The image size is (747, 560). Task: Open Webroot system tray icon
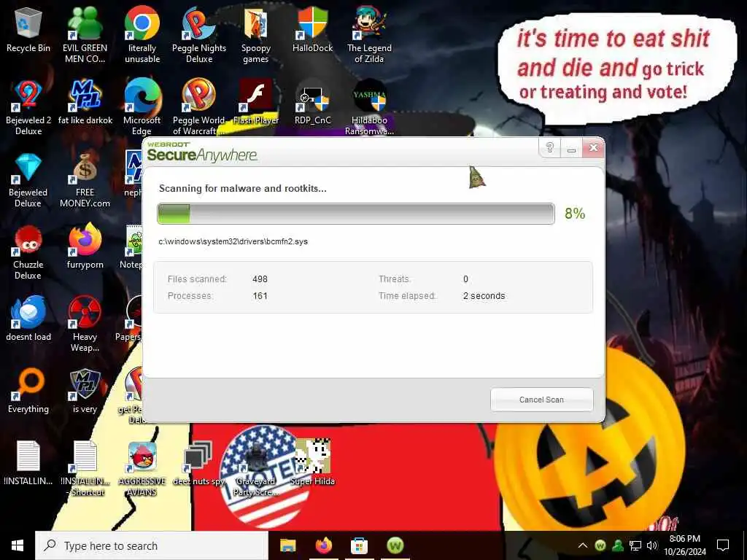click(x=600, y=545)
